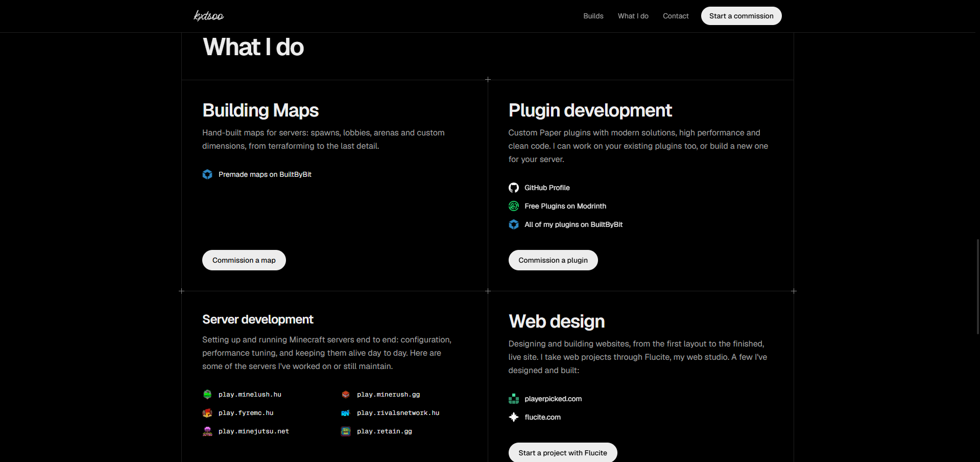
Task: Go to What I do nav item
Action: pyautogui.click(x=633, y=16)
